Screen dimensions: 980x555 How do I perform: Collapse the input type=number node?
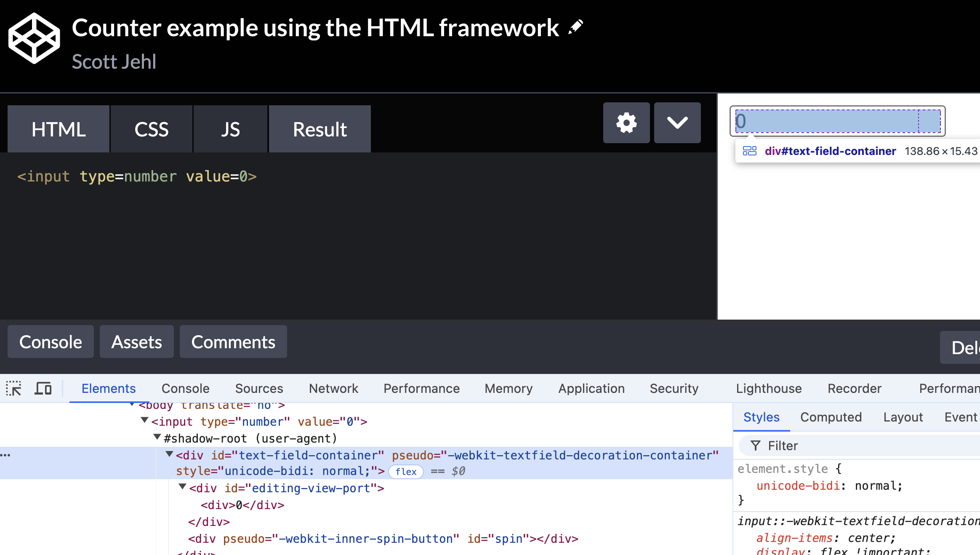[144, 420]
